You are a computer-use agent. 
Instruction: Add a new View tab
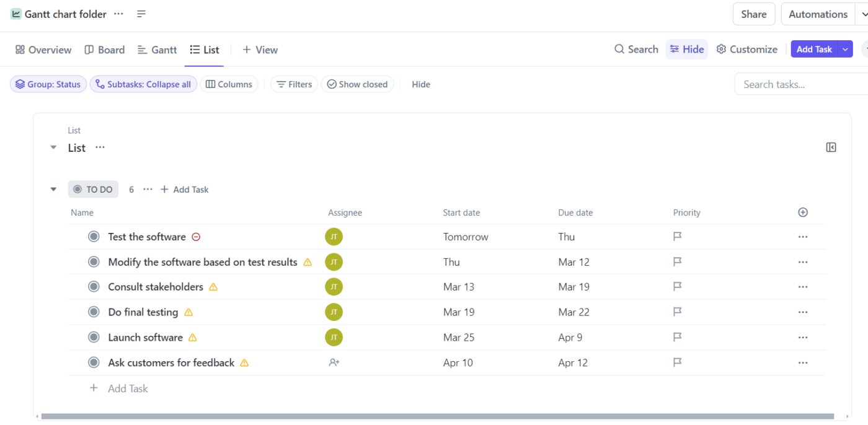(x=260, y=50)
